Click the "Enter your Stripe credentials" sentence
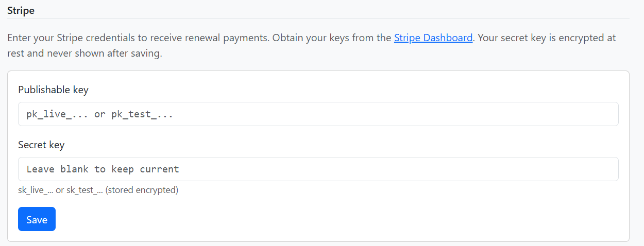The width and height of the screenshot is (644, 246). [x=77, y=38]
